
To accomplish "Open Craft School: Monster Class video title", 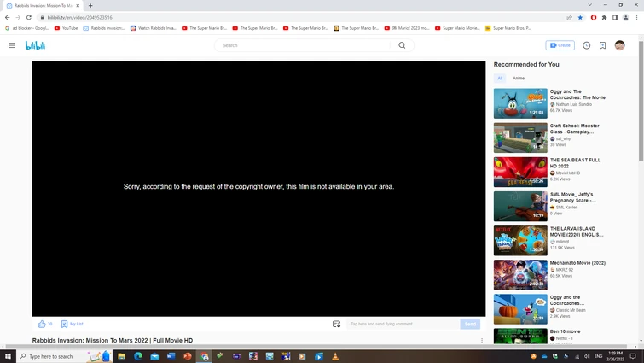I will point(574,129).
